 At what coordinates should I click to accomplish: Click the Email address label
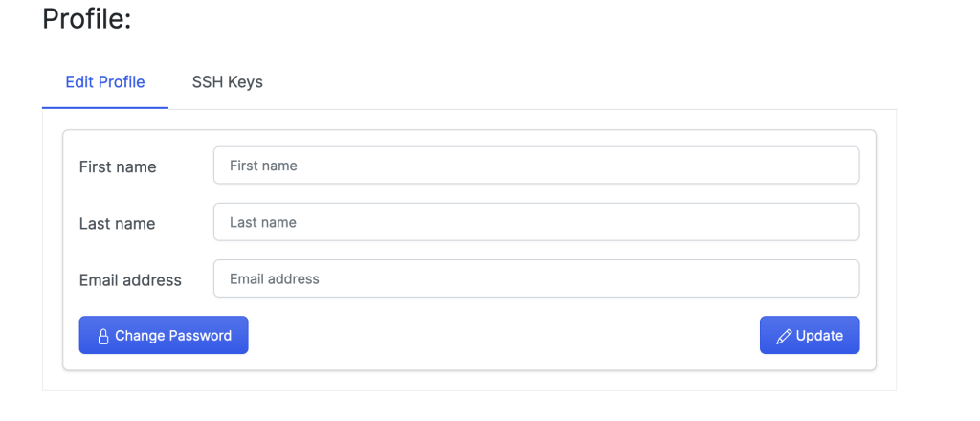click(x=130, y=280)
